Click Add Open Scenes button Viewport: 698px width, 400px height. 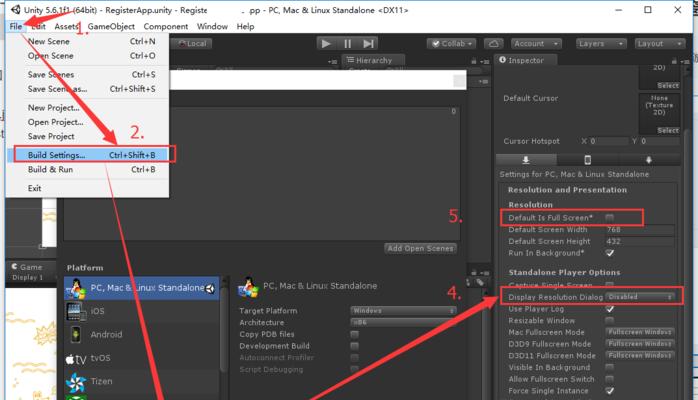(420, 248)
